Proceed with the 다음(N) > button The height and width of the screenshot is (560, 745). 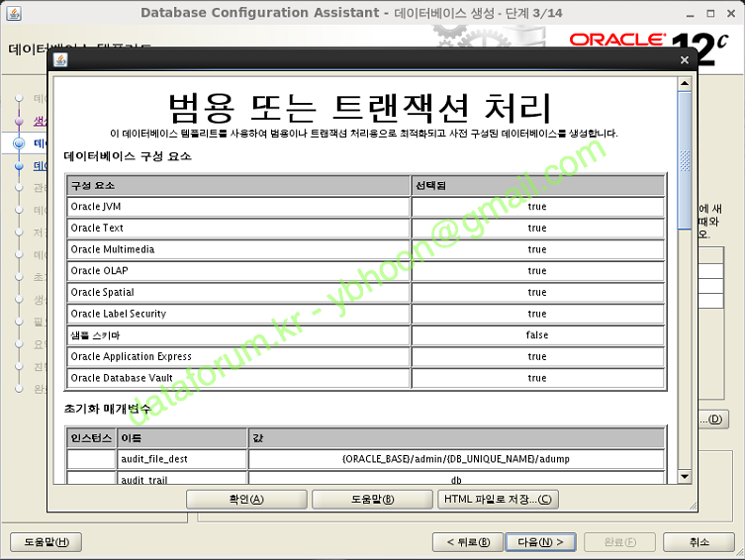[540, 542]
